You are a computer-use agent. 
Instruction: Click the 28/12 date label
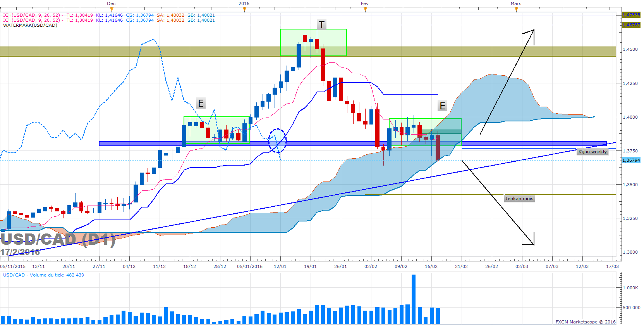pos(220,266)
